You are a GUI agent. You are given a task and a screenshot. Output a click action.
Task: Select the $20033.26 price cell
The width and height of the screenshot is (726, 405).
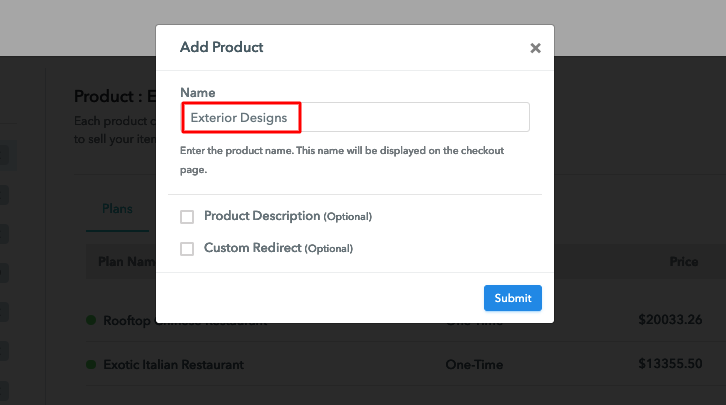click(668, 321)
